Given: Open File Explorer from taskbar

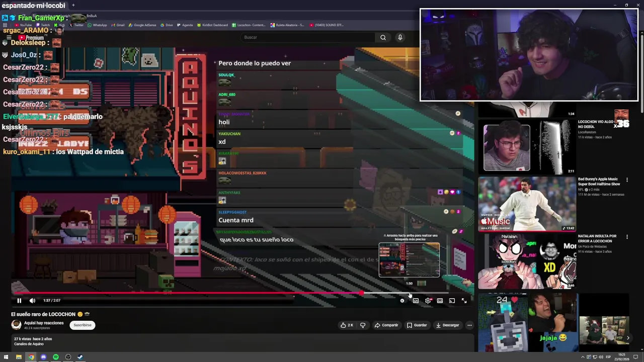Looking at the screenshot, I should pyautogui.click(x=19, y=357).
